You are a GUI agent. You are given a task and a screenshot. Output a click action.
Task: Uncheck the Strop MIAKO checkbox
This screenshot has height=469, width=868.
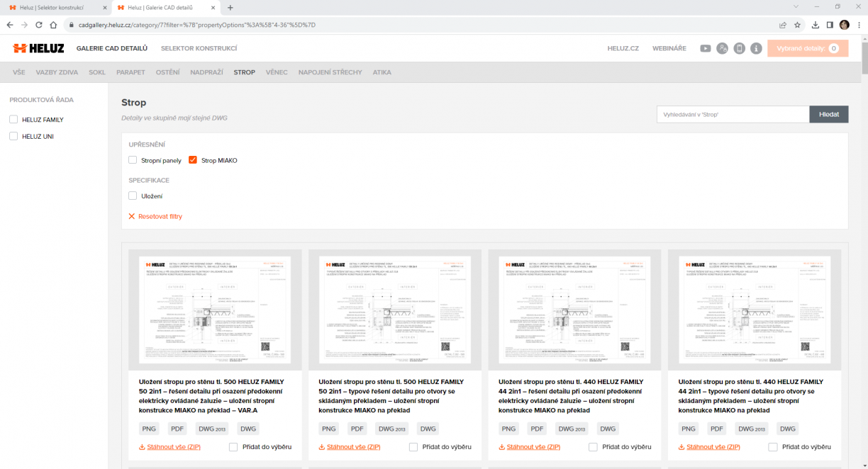click(192, 160)
